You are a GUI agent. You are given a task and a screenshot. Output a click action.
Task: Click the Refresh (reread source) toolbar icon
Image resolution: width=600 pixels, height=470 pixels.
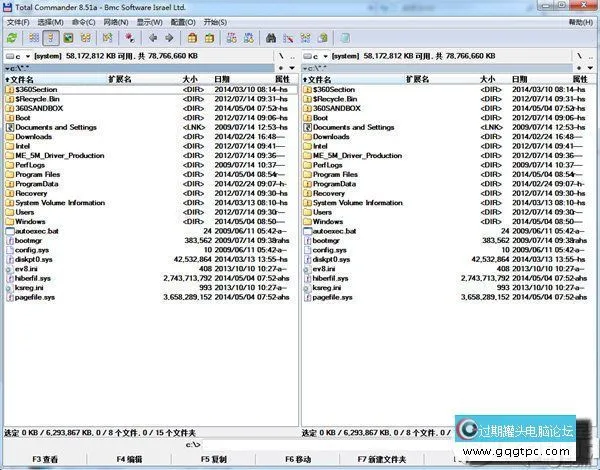click(x=11, y=38)
